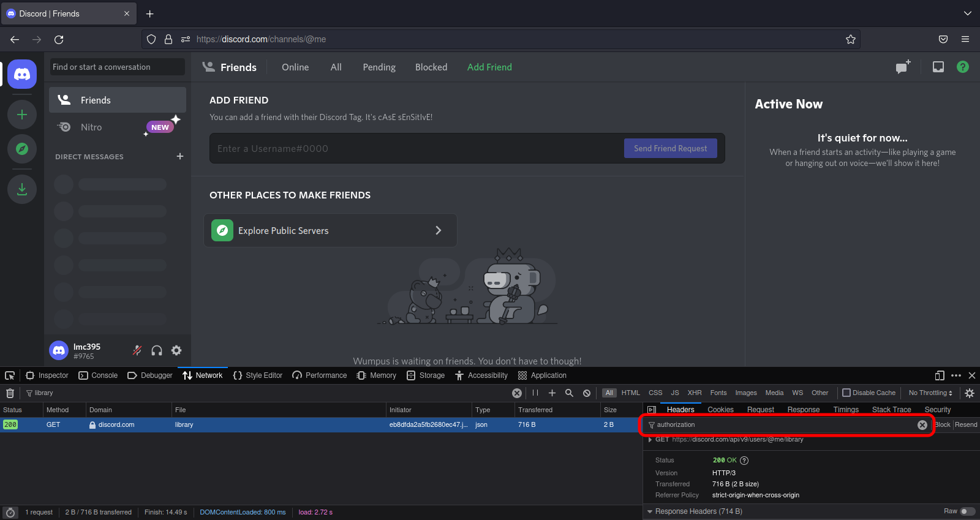Clear the library URL filter
980x520 pixels.
pos(517,393)
